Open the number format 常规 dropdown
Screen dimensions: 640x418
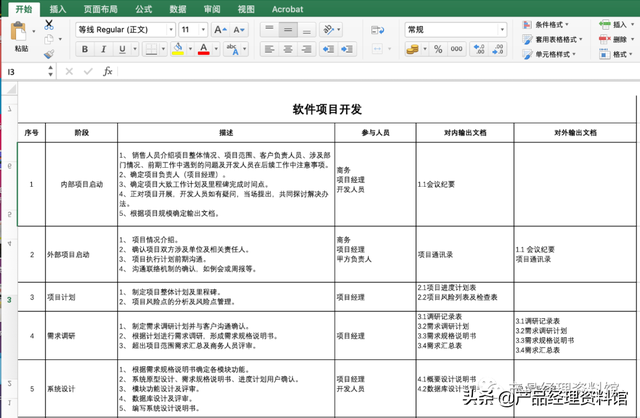pos(502,29)
